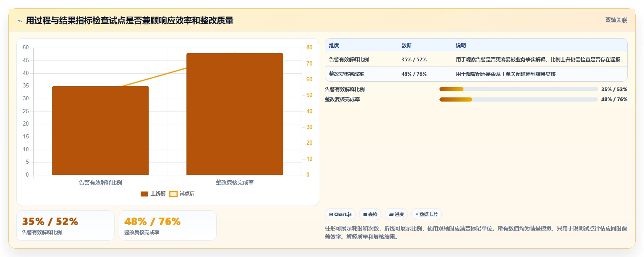The width and height of the screenshot is (644, 257).
Task: Click the 48% / 76% progress value
Action: [x=614, y=99]
